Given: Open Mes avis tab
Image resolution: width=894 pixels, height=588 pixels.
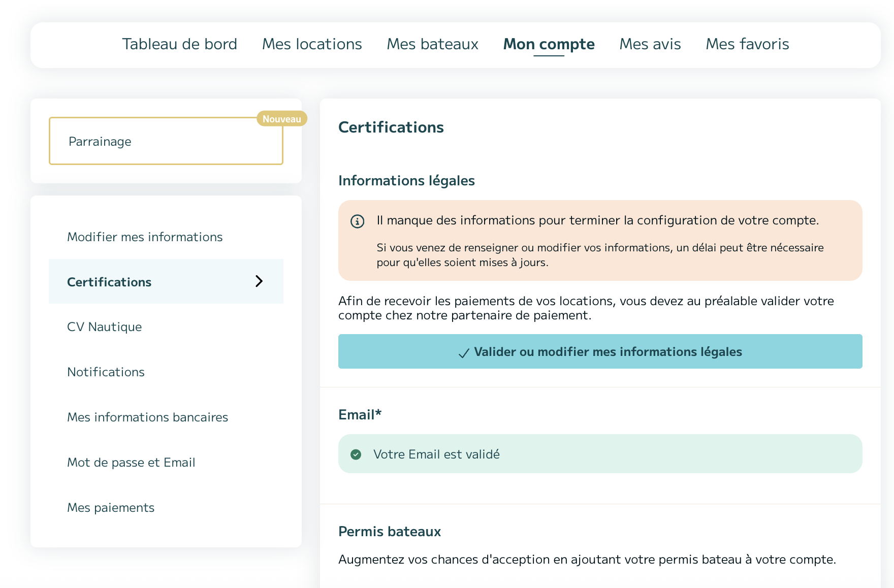Looking at the screenshot, I should tap(650, 44).
